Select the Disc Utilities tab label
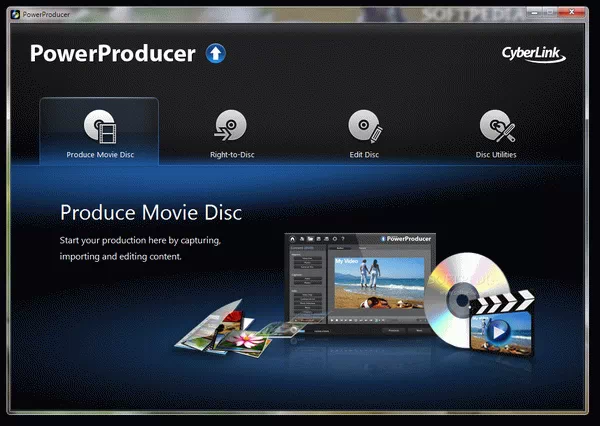 pyautogui.click(x=496, y=155)
